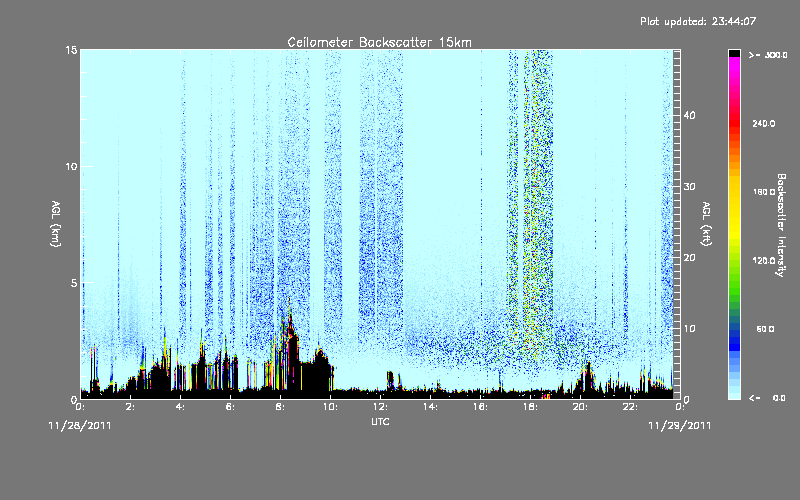Screen dimensions: 800x500
Task: Click the '12:' hour tick label
Action: pyautogui.click(x=380, y=407)
